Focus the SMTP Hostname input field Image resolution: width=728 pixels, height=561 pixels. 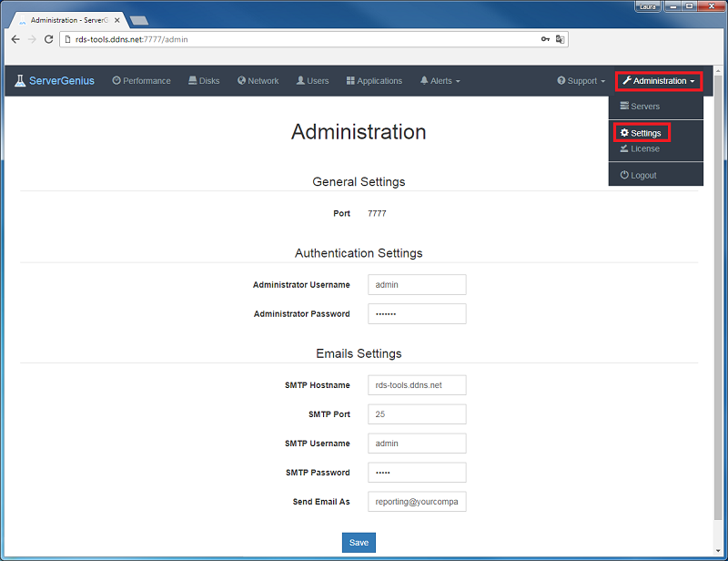417,385
